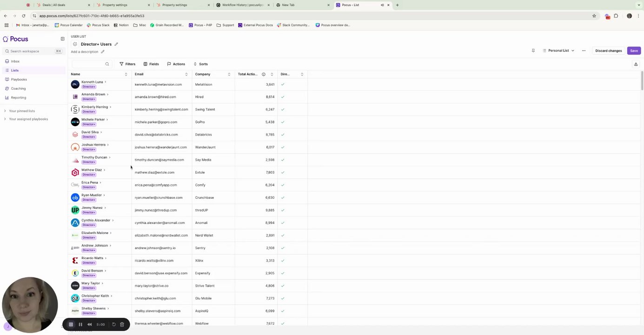This screenshot has width=644, height=335.
Task: Switch to Workflow History browser tab
Action: coord(244,5)
